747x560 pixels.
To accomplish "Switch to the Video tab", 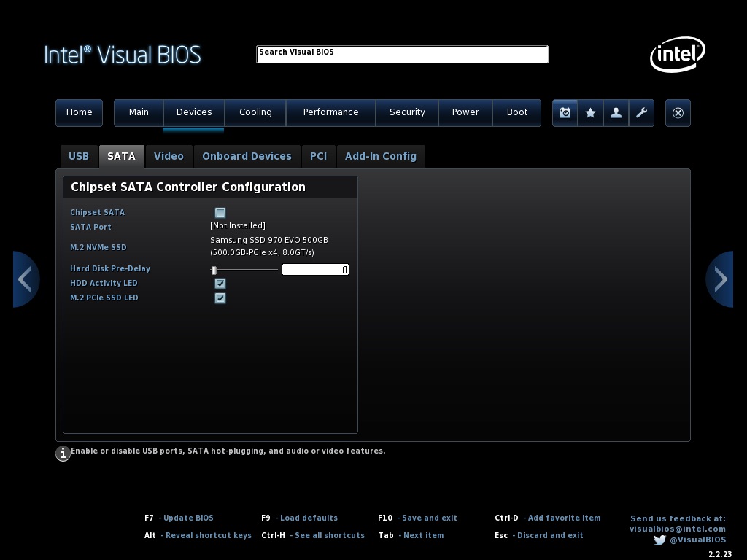I will (169, 157).
